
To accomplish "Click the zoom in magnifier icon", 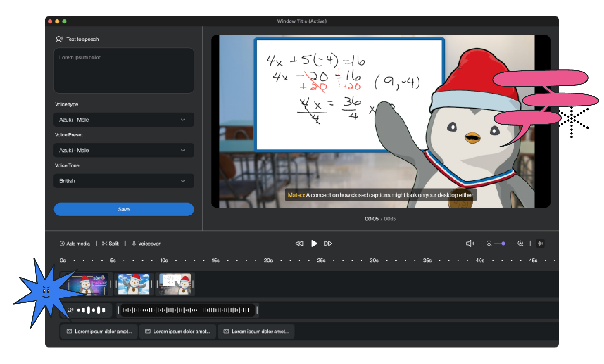I will [521, 244].
